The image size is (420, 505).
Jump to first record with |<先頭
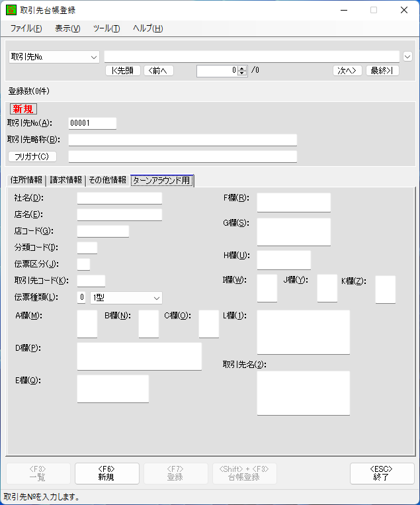pyautogui.click(x=123, y=71)
